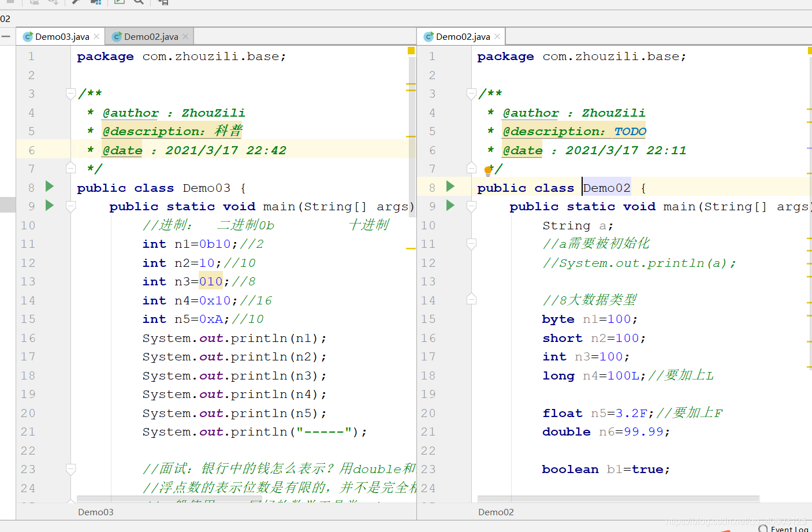Click @author tag in Demo03 Javadoc
This screenshot has height=532, width=812.
131,113
